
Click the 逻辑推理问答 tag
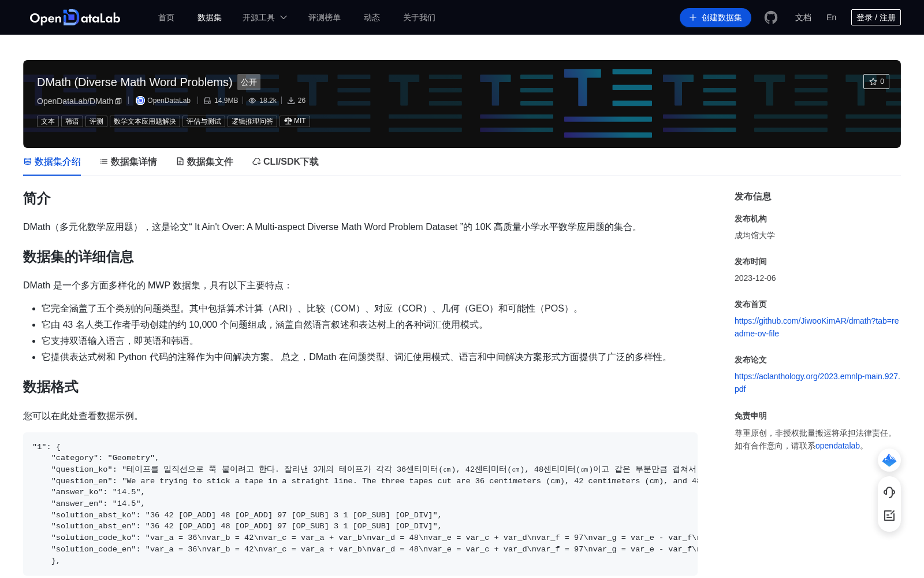pyautogui.click(x=252, y=121)
